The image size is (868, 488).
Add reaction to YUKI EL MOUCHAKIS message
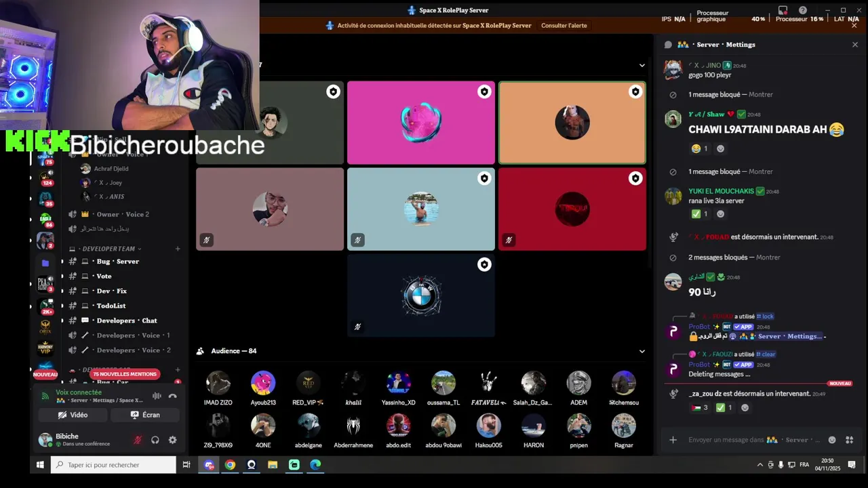[720, 214]
